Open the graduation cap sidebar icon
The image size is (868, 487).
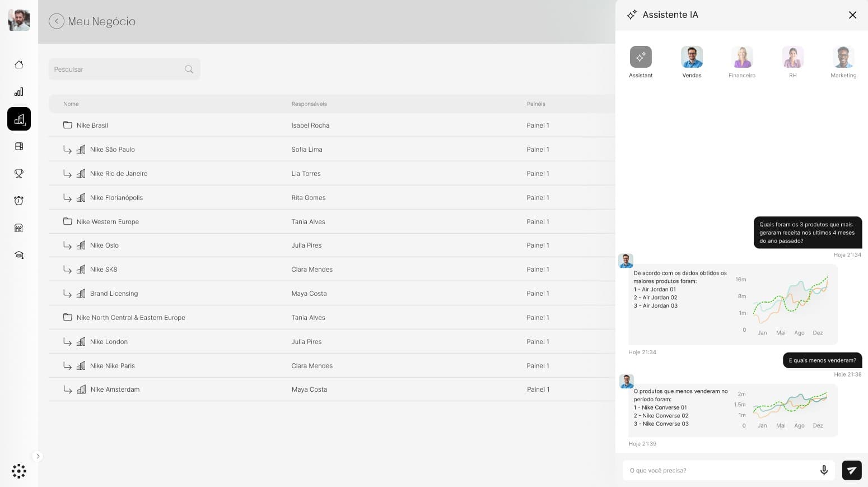tap(19, 255)
